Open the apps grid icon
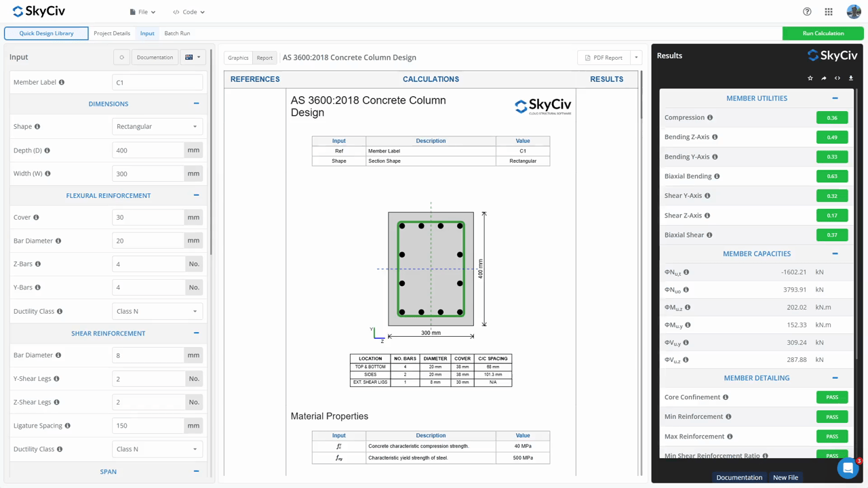 829,12
